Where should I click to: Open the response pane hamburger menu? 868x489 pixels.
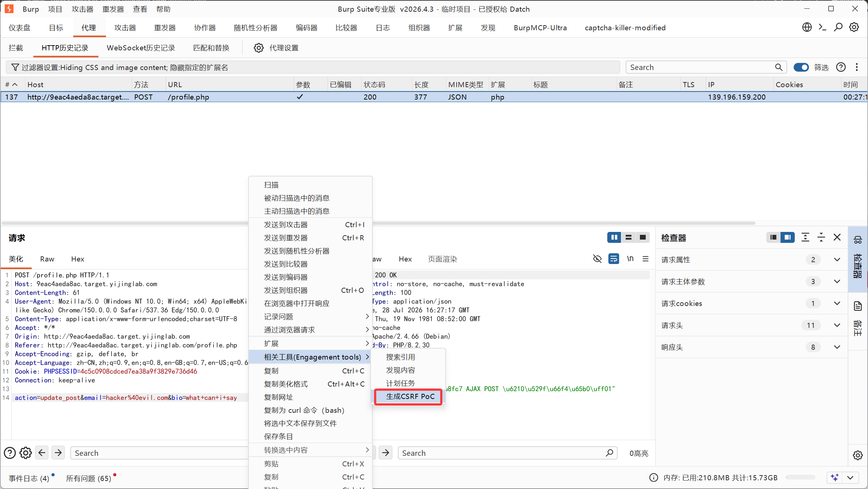pyautogui.click(x=645, y=259)
